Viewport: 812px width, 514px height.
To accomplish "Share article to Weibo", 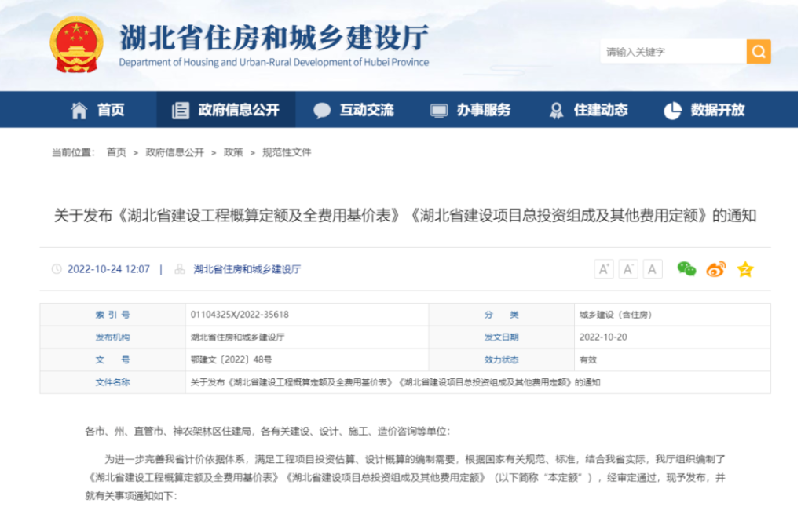I will (x=715, y=269).
